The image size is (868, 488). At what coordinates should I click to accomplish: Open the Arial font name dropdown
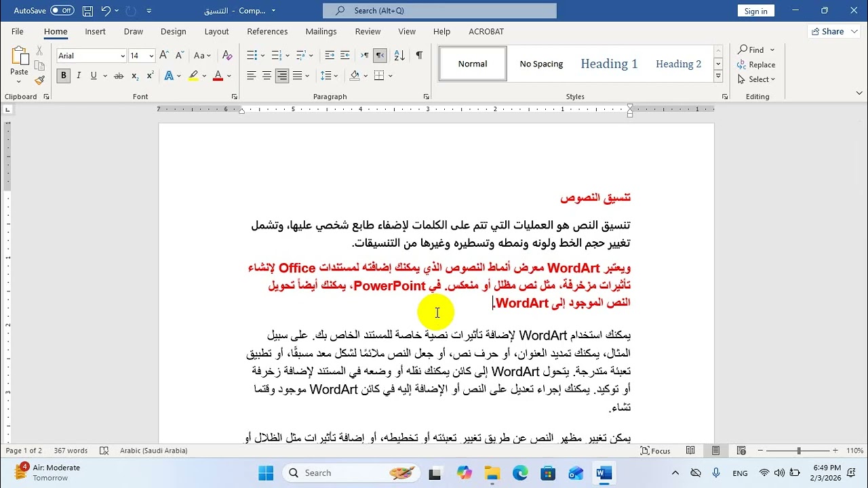point(123,56)
